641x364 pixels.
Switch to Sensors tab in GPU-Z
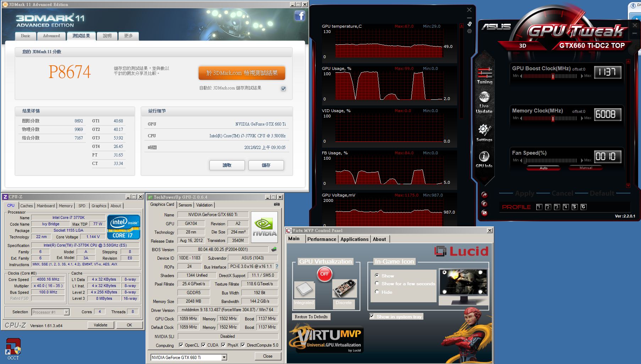pos(185,205)
